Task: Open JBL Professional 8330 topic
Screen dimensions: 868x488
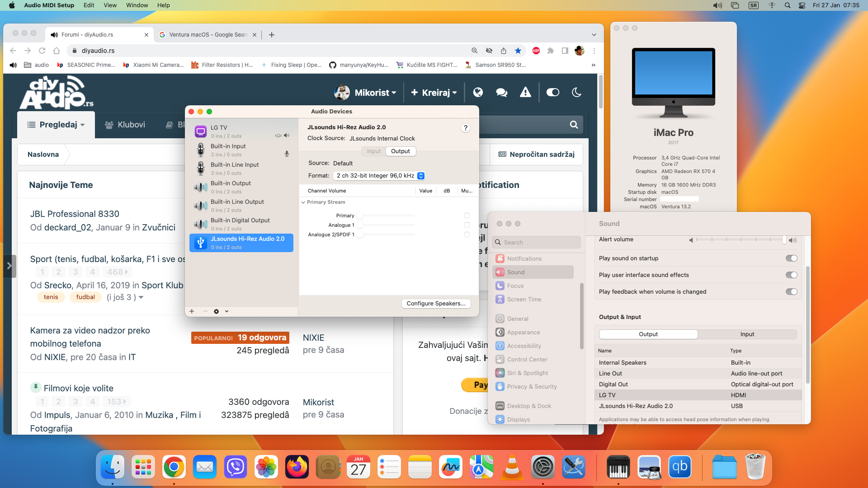Action: [75, 214]
